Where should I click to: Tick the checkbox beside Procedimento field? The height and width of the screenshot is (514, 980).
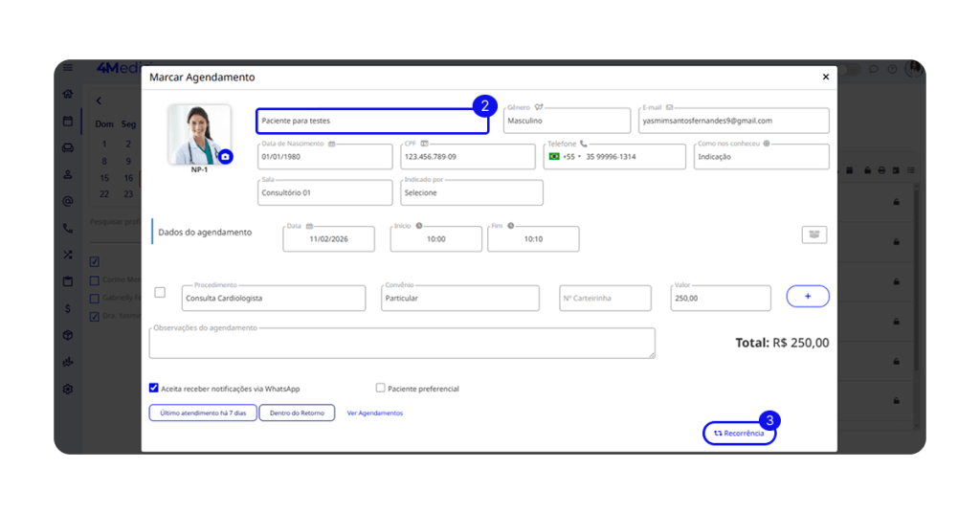pos(160,293)
